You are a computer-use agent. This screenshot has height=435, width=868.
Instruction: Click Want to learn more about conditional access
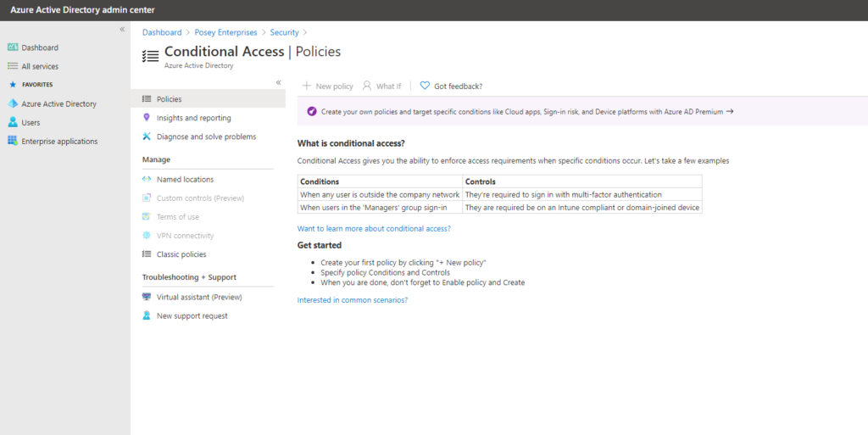[x=374, y=229]
